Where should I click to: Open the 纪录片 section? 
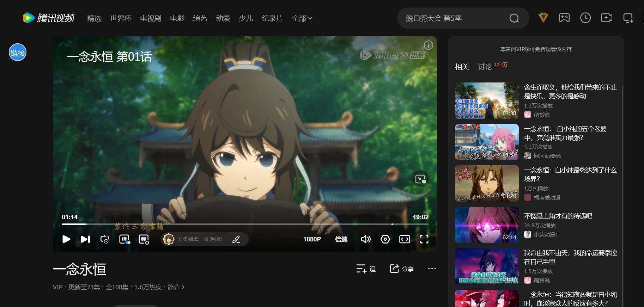coord(272,18)
